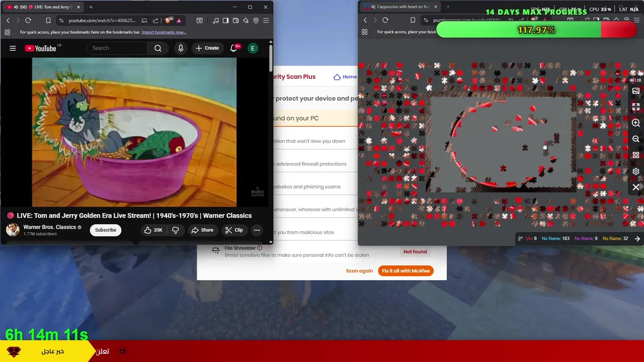Dislike the Tom and Jerry video
644x362 pixels.
click(176, 230)
